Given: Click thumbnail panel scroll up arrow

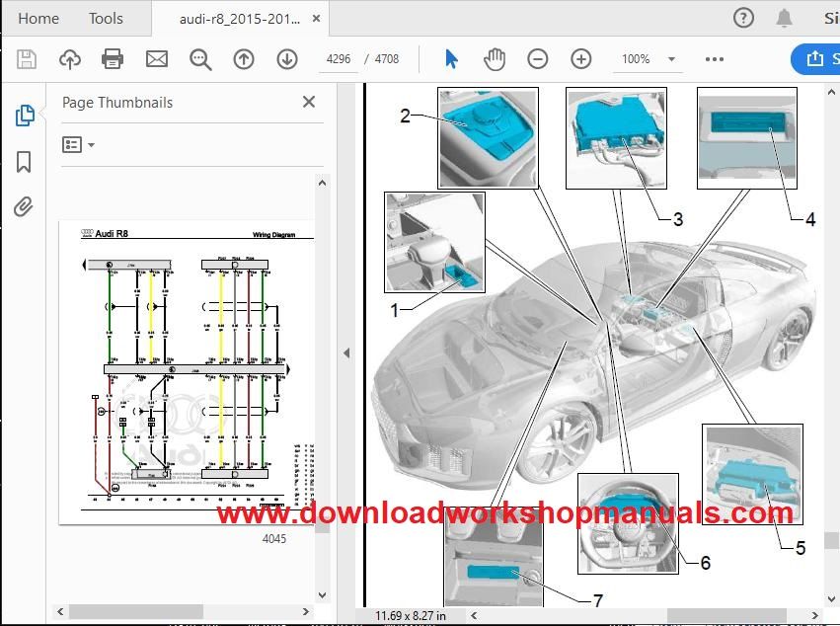Looking at the screenshot, I should click(x=322, y=183).
